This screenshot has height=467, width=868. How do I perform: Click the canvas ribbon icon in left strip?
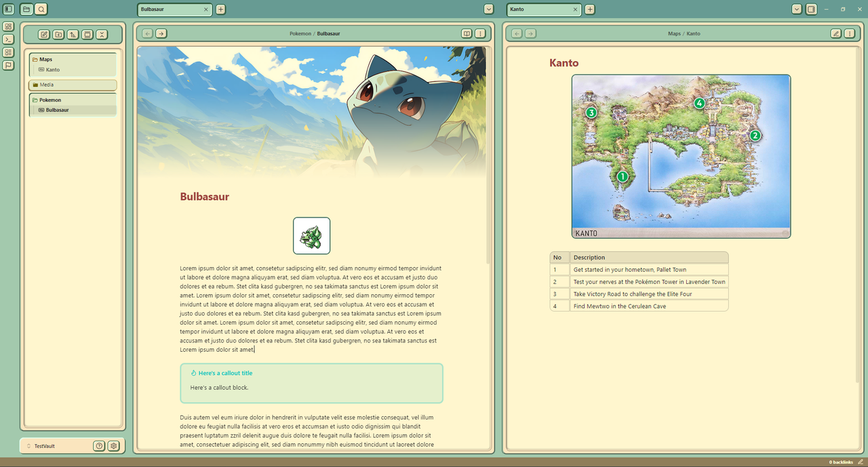point(8,26)
